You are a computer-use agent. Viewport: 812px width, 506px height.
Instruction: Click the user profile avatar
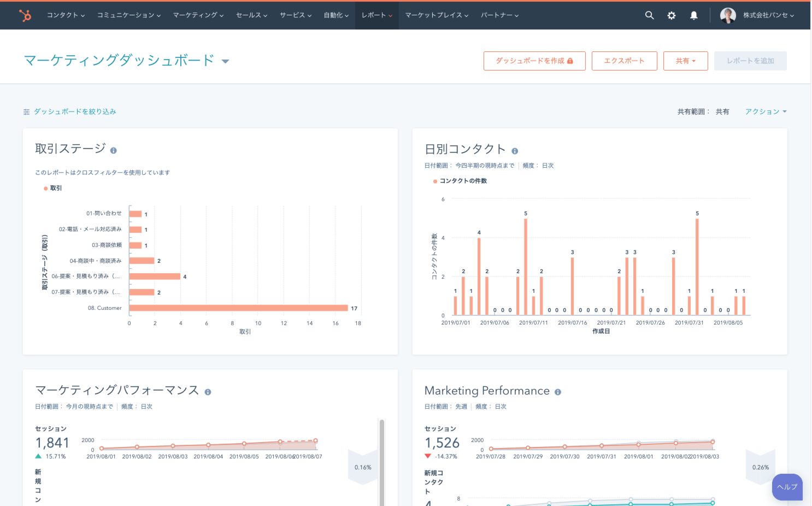[x=728, y=15]
